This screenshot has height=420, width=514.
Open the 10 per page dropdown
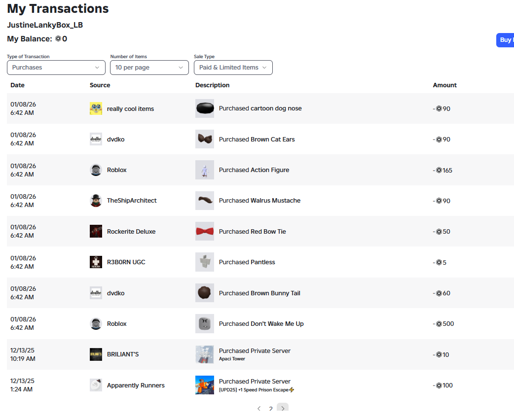click(x=149, y=68)
